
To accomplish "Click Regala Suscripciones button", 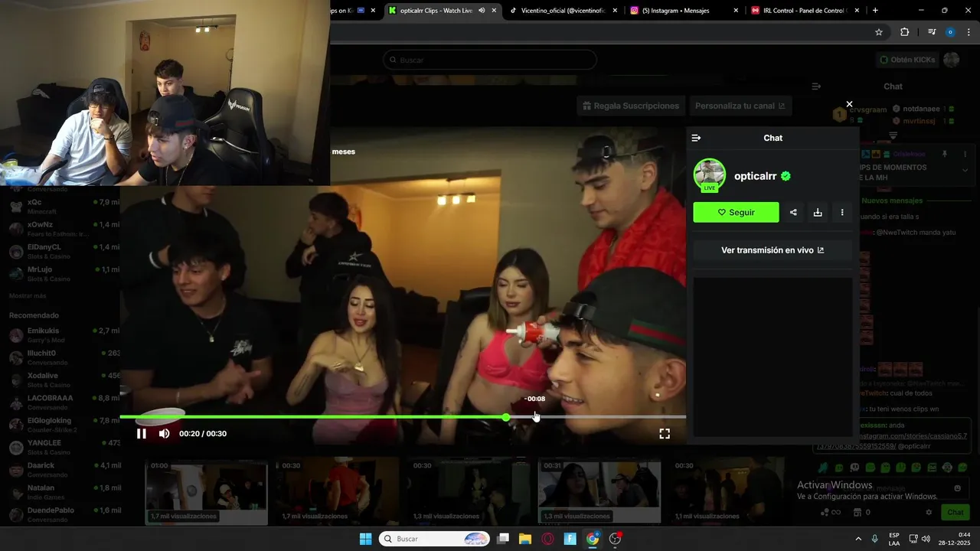I will pos(631,106).
